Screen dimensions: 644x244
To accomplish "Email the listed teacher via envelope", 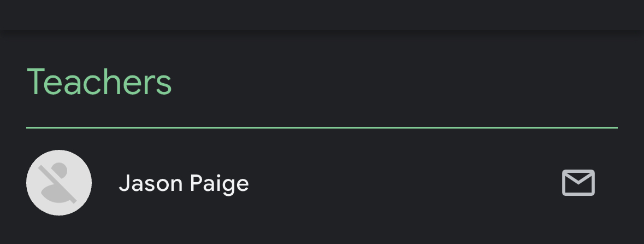I will [578, 183].
